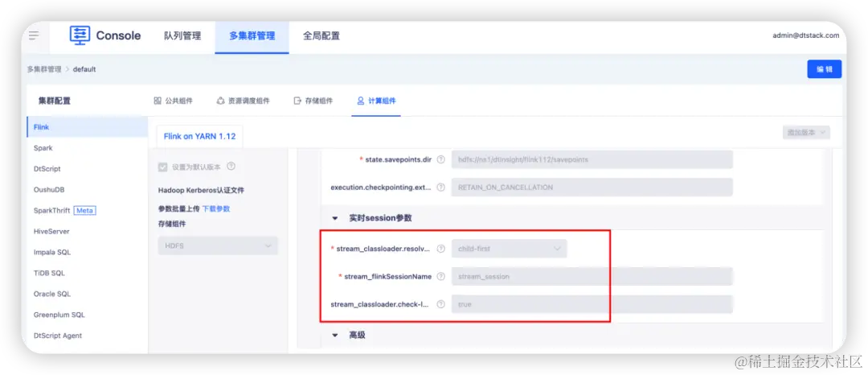Select Oracle SQL in the component list
Viewport: 868px width, 375px height.
(87, 295)
